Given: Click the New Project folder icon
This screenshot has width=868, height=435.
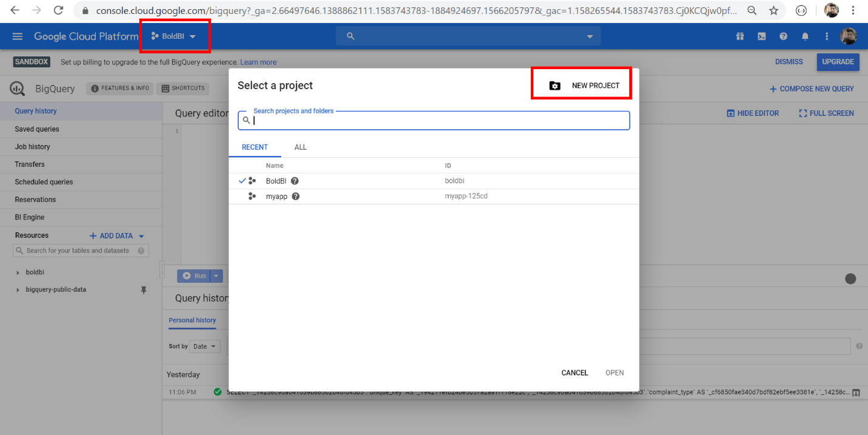Looking at the screenshot, I should (555, 86).
